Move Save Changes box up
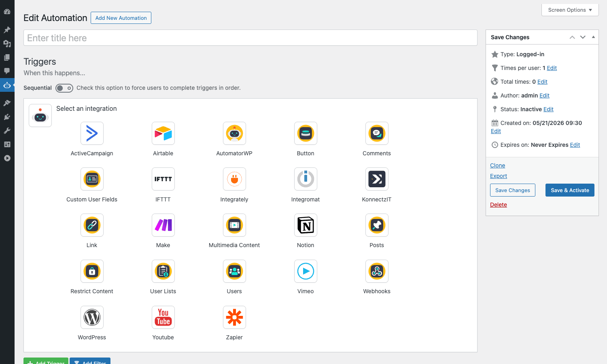607x364 pixels. tap(572, 37)
